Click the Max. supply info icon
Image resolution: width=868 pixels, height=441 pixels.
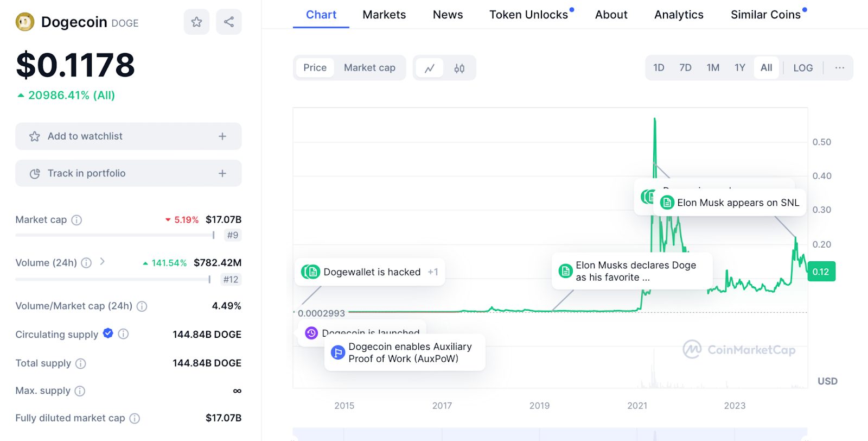click(x=80, y=391)
